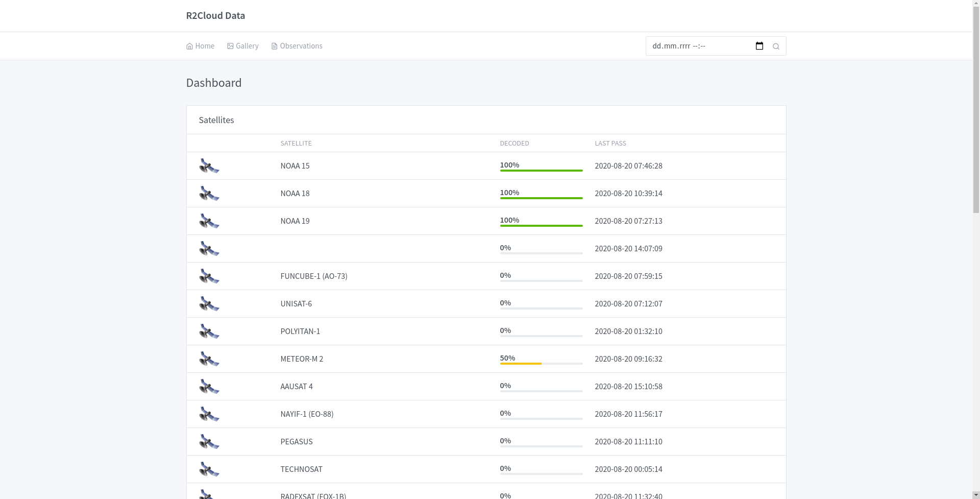Image resolution: width=980 pixels, height=499 pixels.
Task: Click the satellite icon beside AAUSAT 4
Action: (209, 387)
